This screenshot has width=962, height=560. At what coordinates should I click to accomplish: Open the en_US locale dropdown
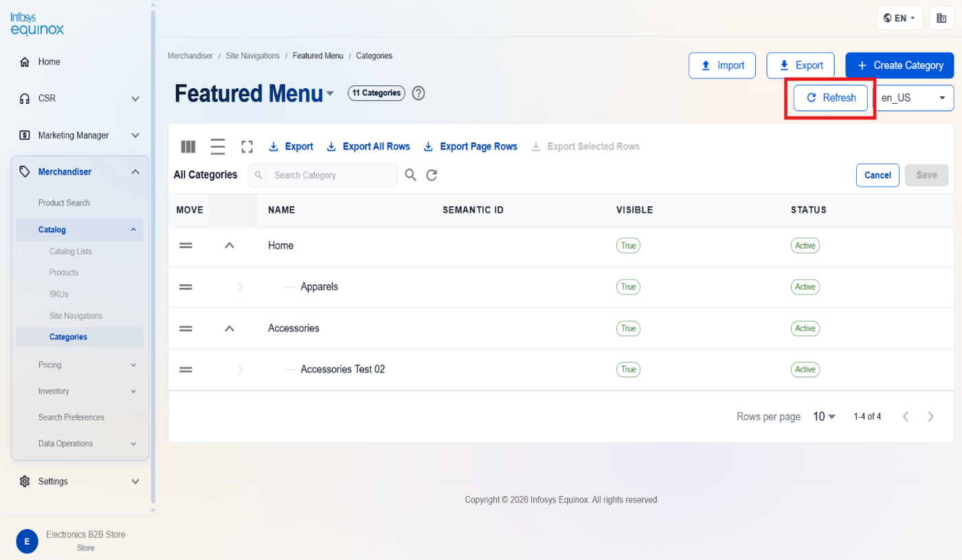(913, 98)
